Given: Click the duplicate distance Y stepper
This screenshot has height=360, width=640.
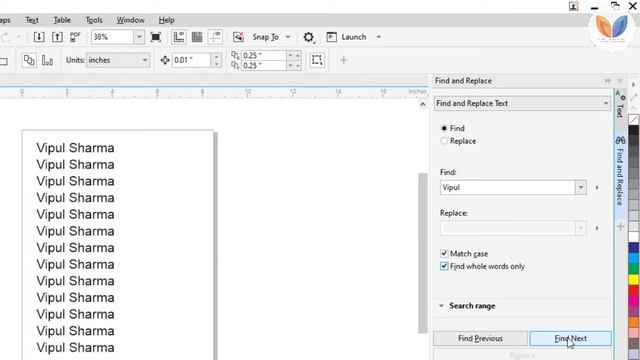Looking at the screenshot, I should coord(294,65).
